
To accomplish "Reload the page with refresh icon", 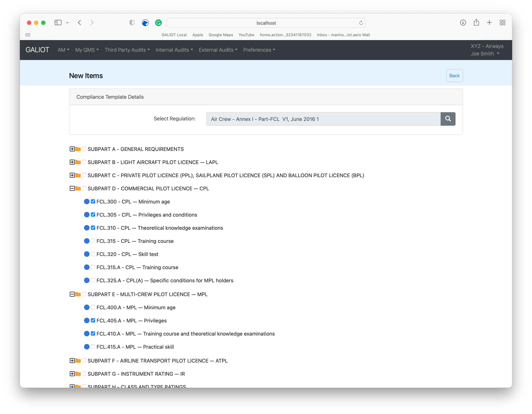I will [x=361, y=23].
